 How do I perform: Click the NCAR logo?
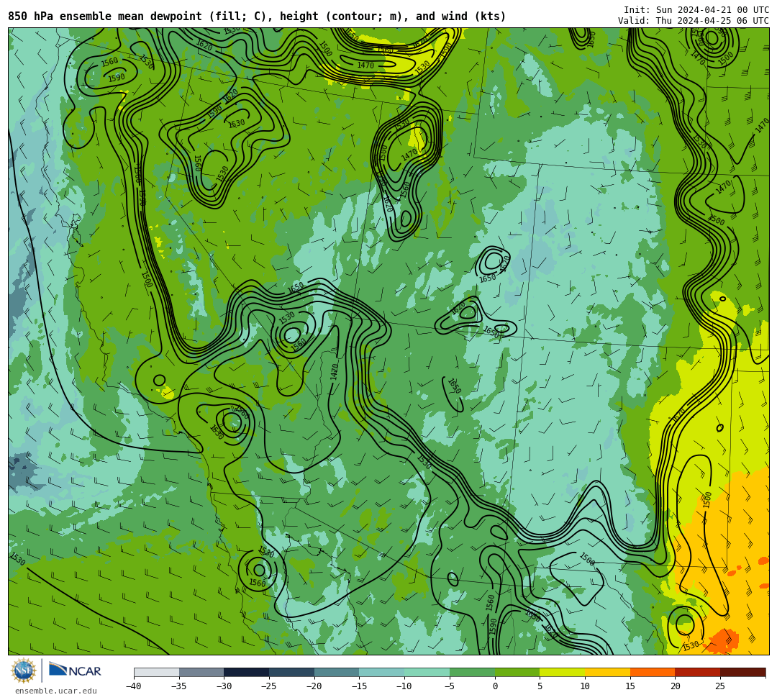[75, 671]
